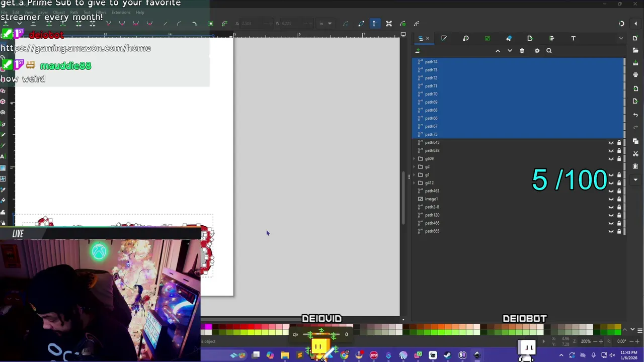Open the Fill and Stroke dialog tab
This screenshot has width=644, height=362.
pyautogui.click(x=444, y=38)
